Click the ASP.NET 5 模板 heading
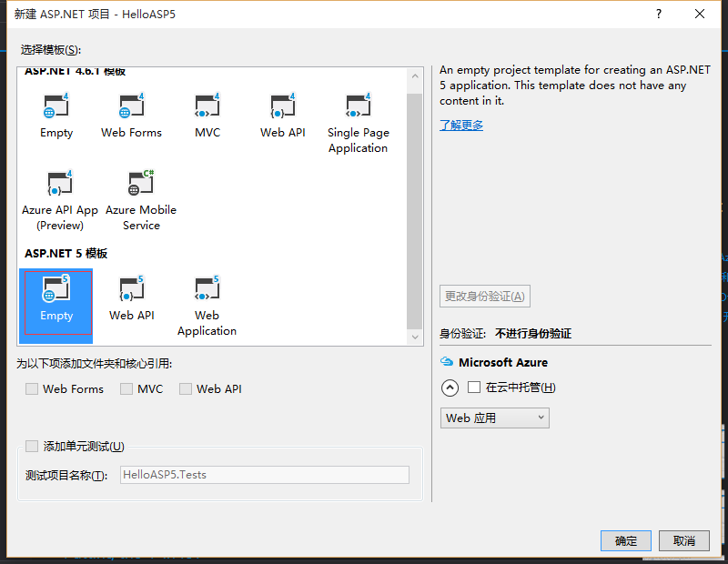The width and height of the screenshot is (728, 564). click(x=66, y=254)
